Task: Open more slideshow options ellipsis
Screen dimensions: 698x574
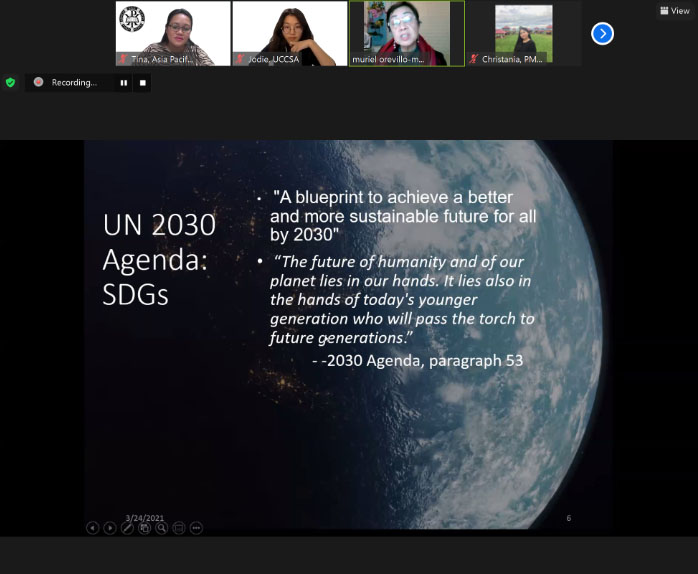Action: (196, 528)
